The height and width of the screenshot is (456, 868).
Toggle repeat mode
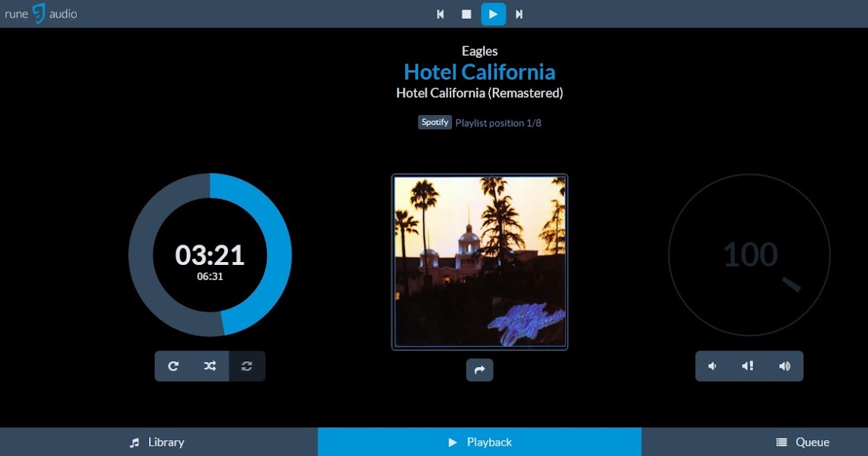(174, 366)
